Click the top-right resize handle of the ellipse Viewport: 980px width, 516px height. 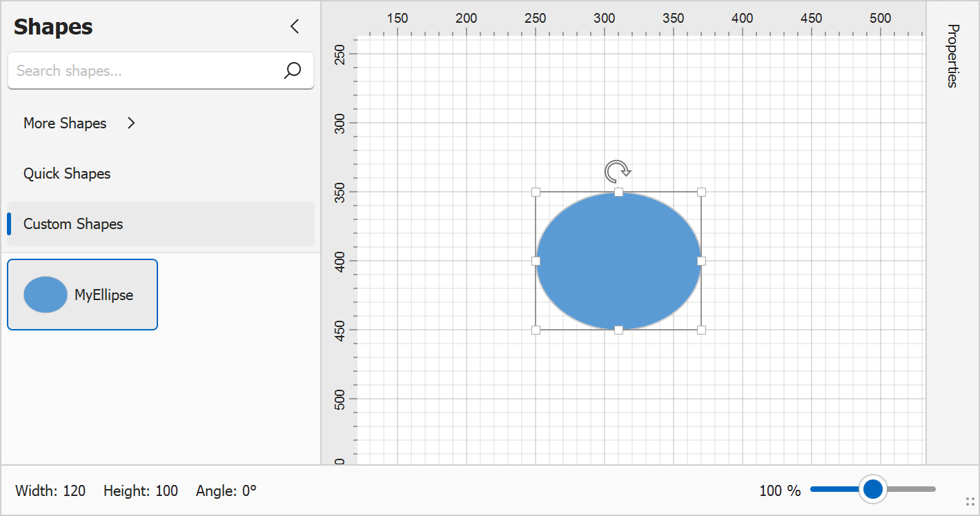[x=701, y=192]
